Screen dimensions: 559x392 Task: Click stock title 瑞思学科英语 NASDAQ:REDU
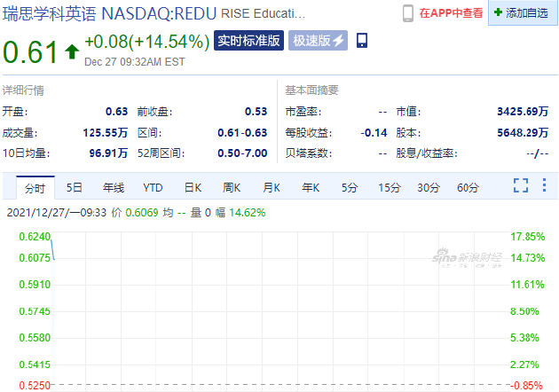coord(109,13)
